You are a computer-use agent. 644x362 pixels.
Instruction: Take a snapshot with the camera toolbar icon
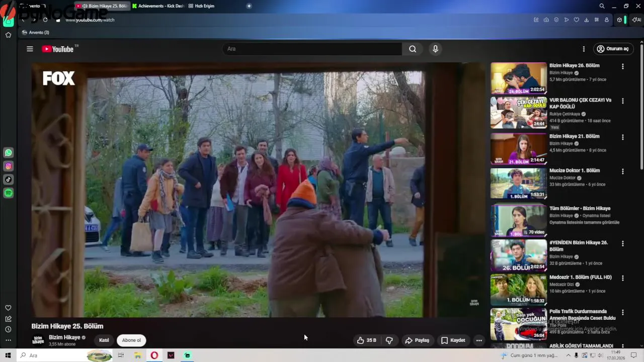click(546, 20)
